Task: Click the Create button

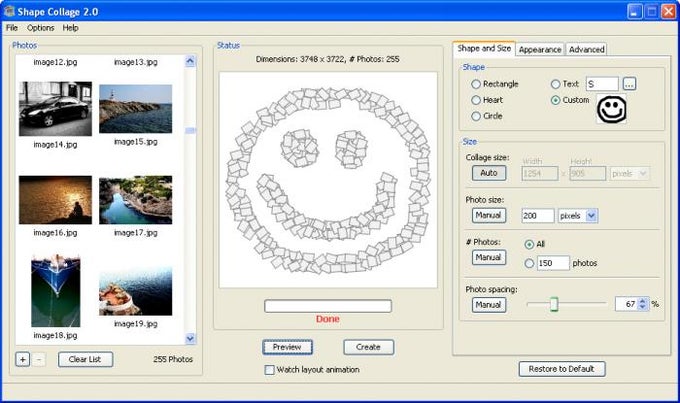Action: coord(368,347)
